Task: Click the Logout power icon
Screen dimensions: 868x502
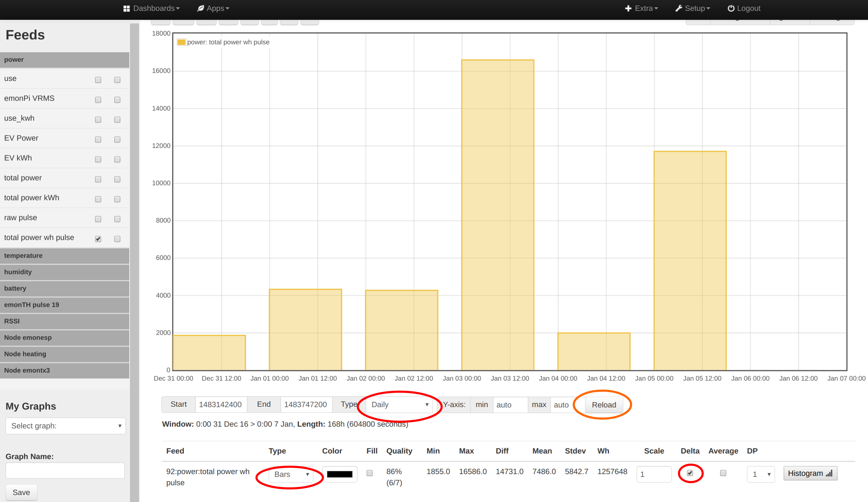Action: tap(731, 8)
